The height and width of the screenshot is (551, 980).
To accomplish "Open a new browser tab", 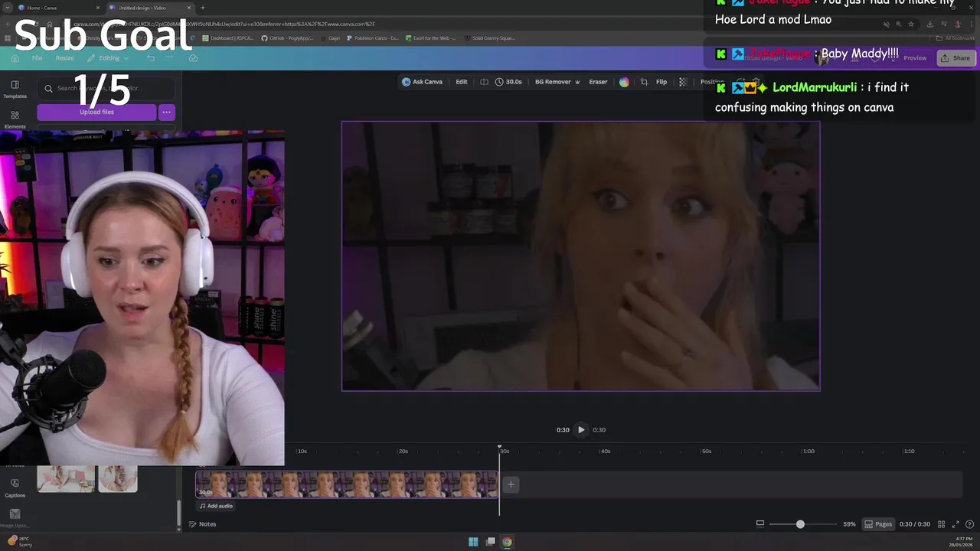I will point(202,8).
